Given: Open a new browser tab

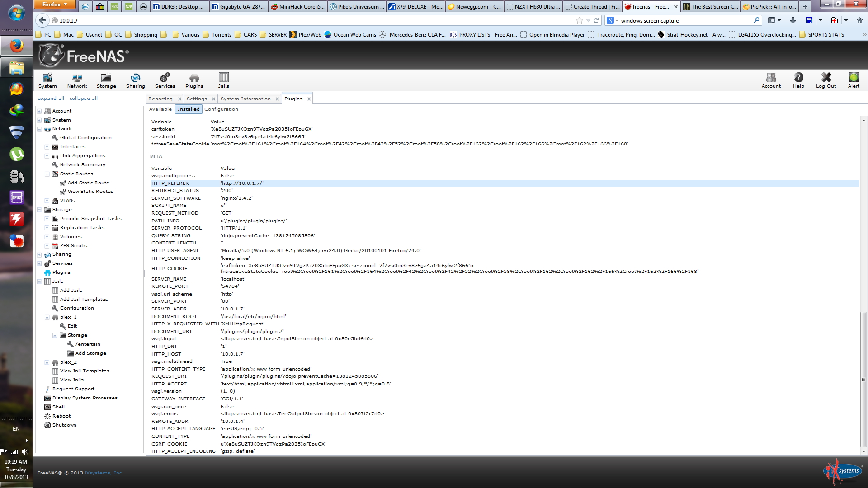Looking at the screenshot, I should pos(805,6).
